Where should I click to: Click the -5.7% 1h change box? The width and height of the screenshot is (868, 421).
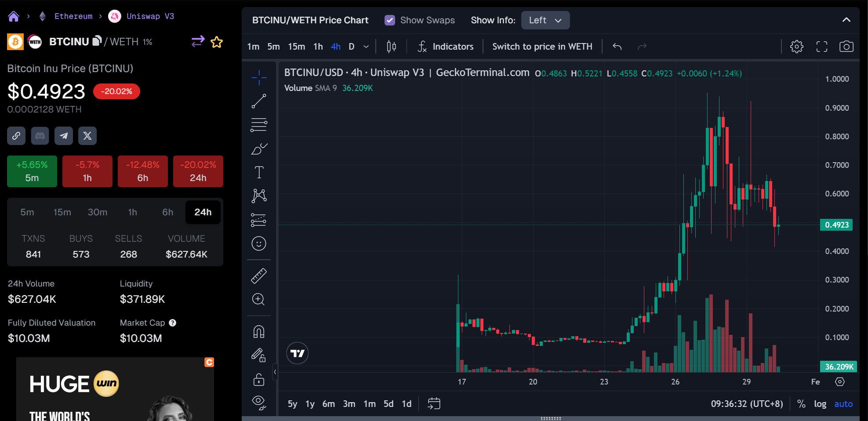87,171
